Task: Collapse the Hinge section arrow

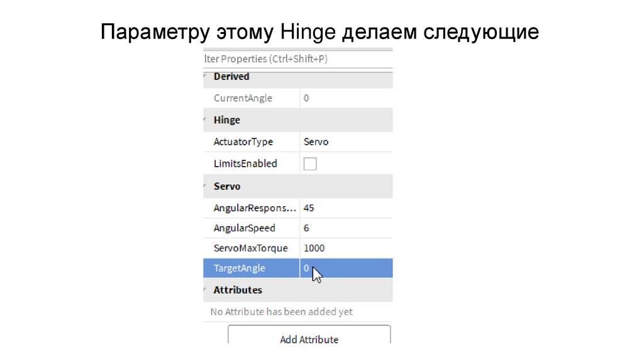Action: [x=205, y=119]
